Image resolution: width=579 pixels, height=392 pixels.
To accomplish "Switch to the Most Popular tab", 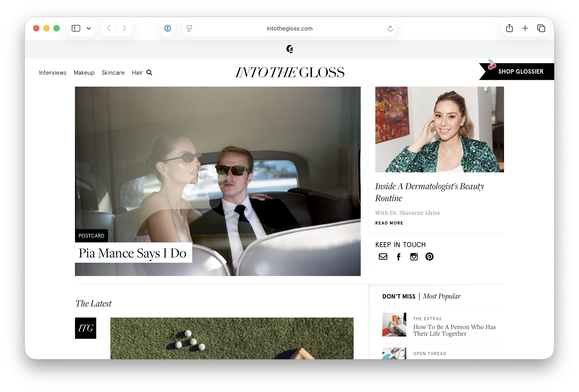I will click(x=441, y=296).
